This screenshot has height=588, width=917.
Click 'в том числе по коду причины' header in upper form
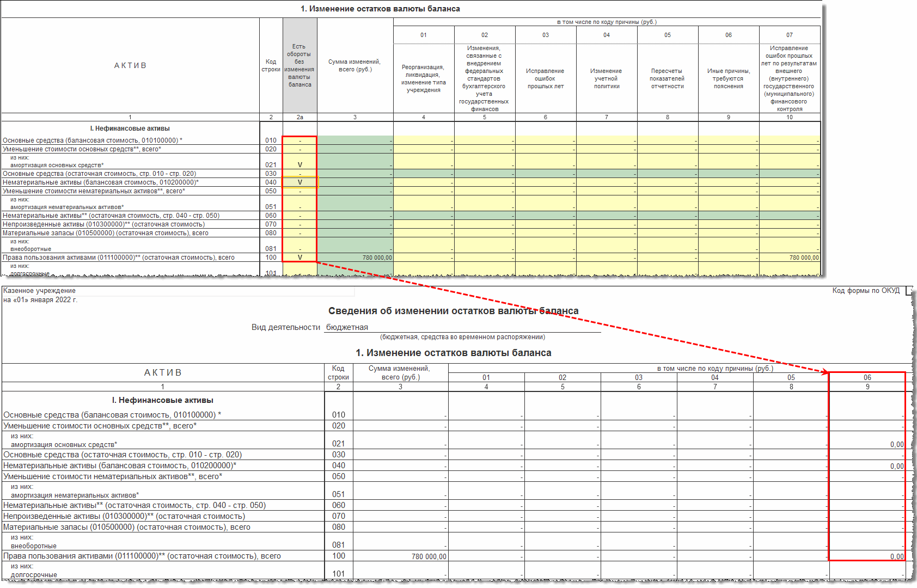(x=607, y=22)
